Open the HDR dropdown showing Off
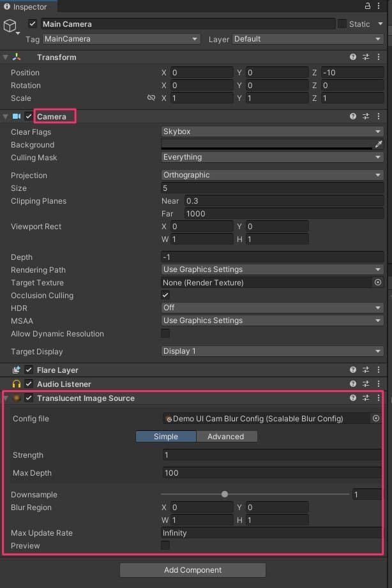 pos(273,308)
